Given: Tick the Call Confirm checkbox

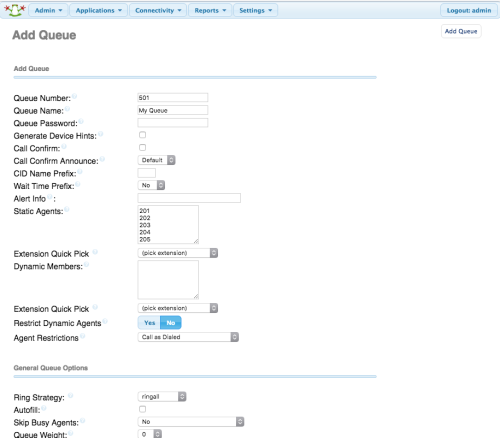Looking at the screenshot, I should click(x=142, y=148).
